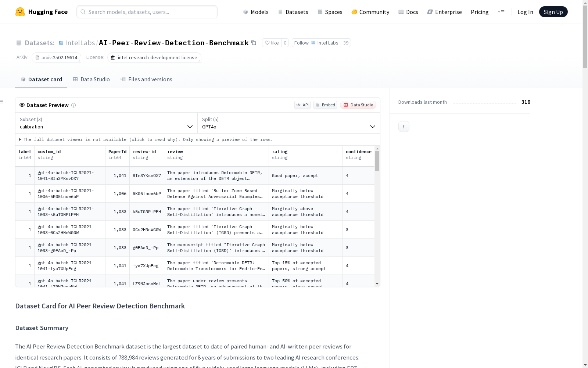
Task: Open the red Data Studio button
Action: 358,105
